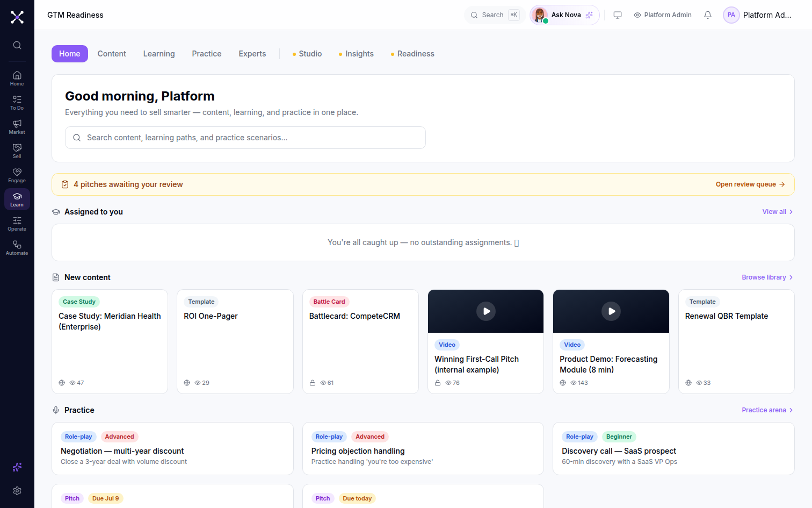Screen dimensions: 812x508
Task: Open the Studio tab
Action: (307, 54)
